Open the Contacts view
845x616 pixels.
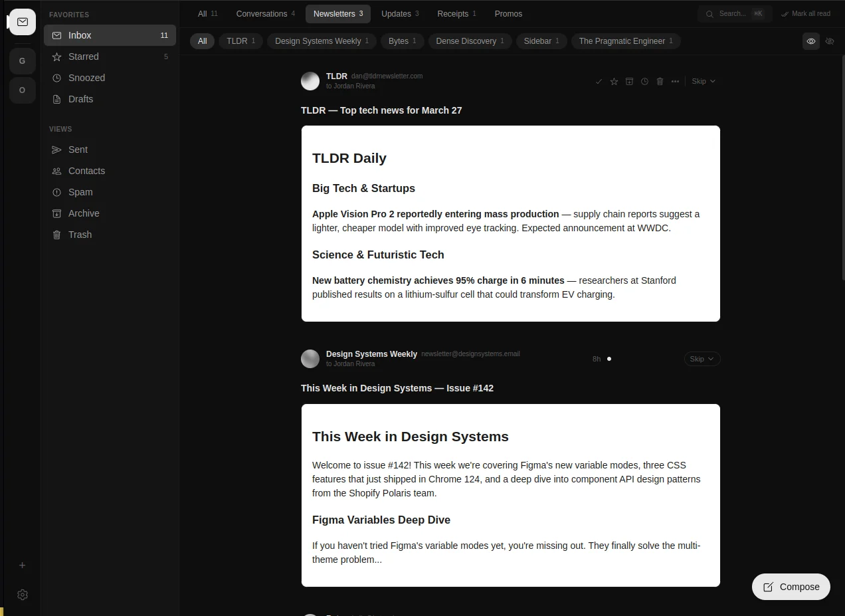[x=86, y=171]
